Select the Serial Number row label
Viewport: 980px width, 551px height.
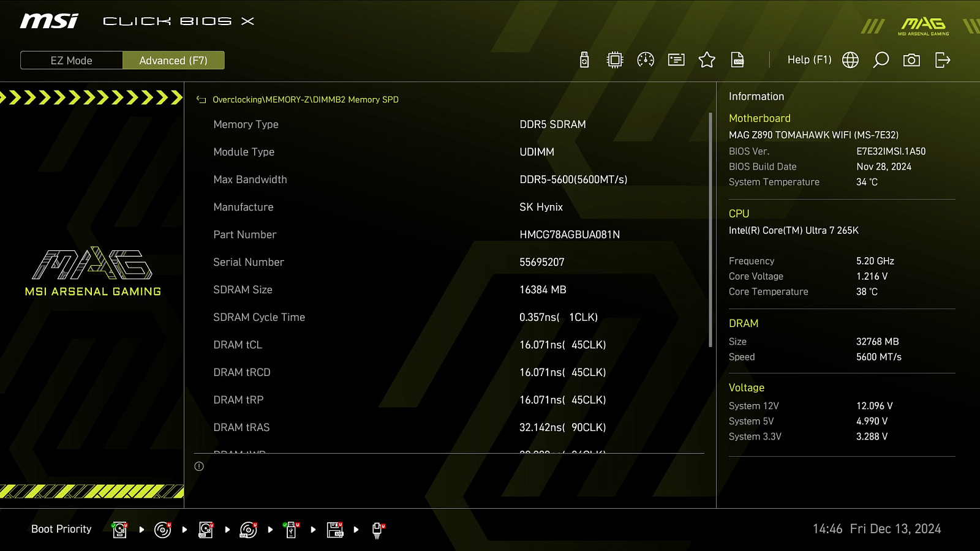click(x=249, y=262)
